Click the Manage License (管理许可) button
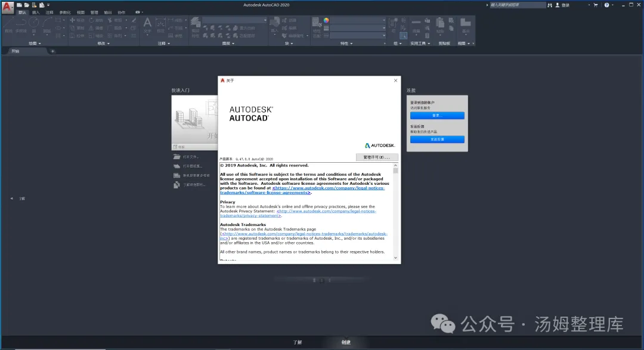The image size is (644, 350). pyautogui.click(x=377, y=157)
